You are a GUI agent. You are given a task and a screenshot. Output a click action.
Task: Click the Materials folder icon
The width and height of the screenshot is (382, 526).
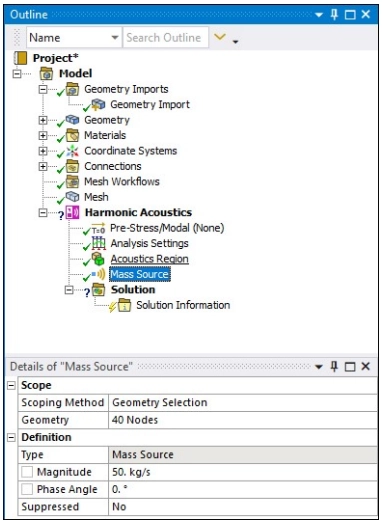click(x=72, y=135)
